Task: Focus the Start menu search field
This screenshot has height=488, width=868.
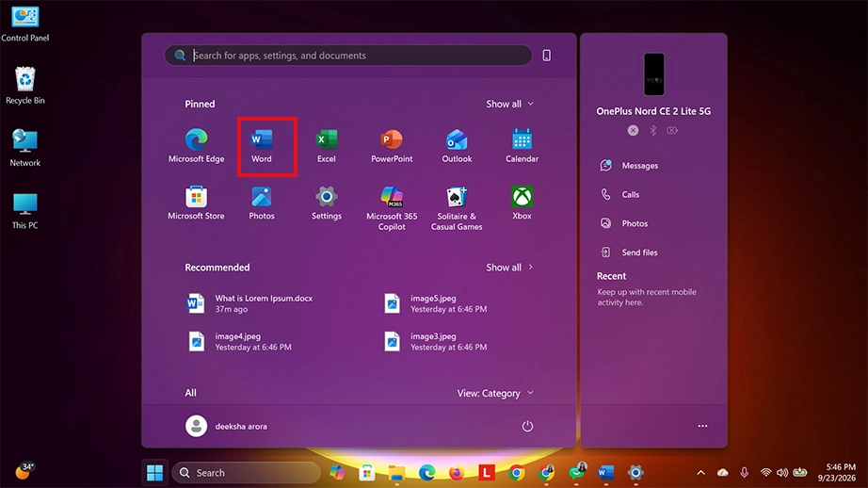Action: click(348, 56)
